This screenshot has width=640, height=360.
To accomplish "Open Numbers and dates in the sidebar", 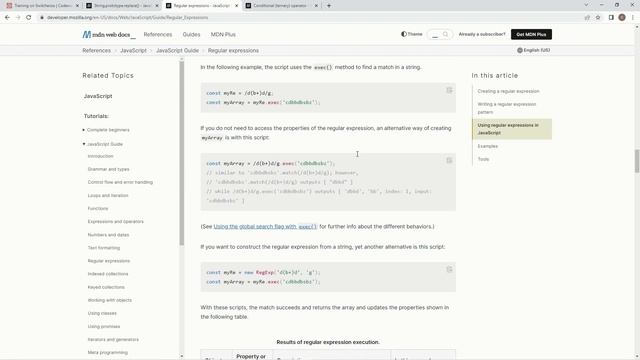I will coord(108,235).
